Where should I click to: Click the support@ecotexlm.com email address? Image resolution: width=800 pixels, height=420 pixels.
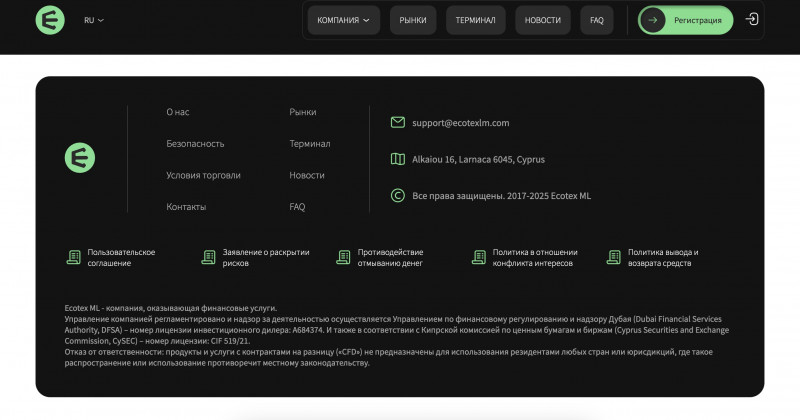tap(461, 123)
